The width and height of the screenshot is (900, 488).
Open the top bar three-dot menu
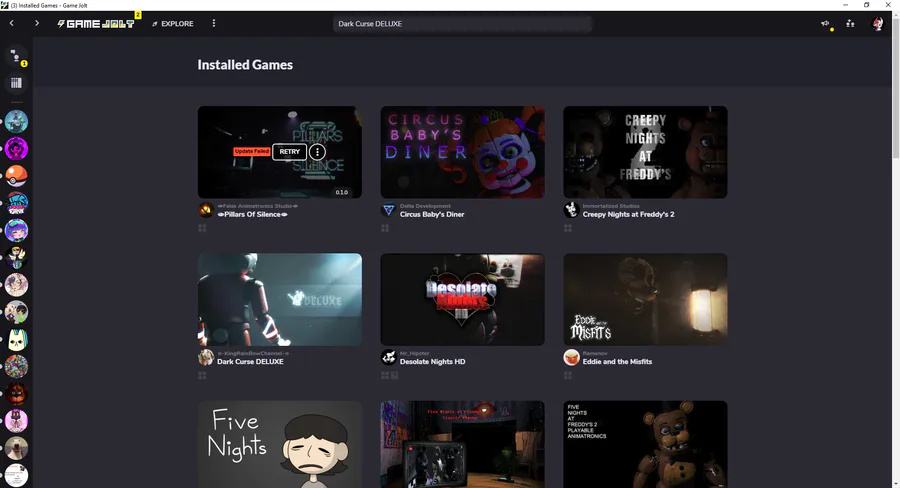214,24
